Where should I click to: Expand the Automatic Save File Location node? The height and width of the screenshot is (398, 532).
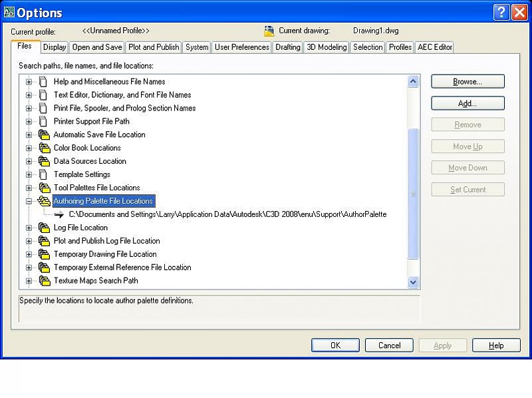[29, 135]
